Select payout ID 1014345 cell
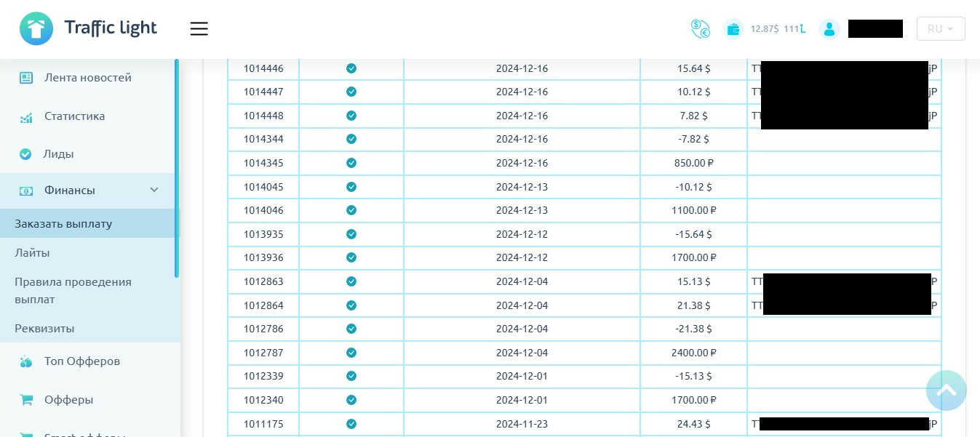 point(263,163)
